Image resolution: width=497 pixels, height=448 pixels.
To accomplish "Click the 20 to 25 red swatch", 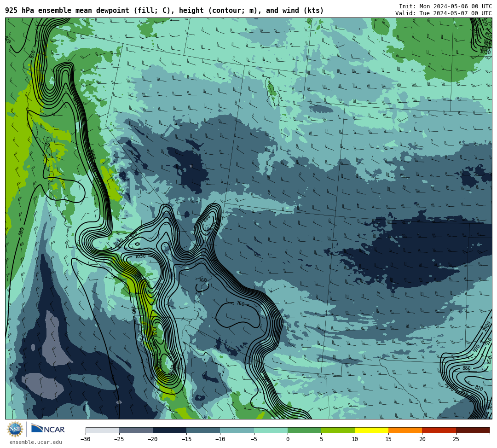I will click(x=439, y=430).
